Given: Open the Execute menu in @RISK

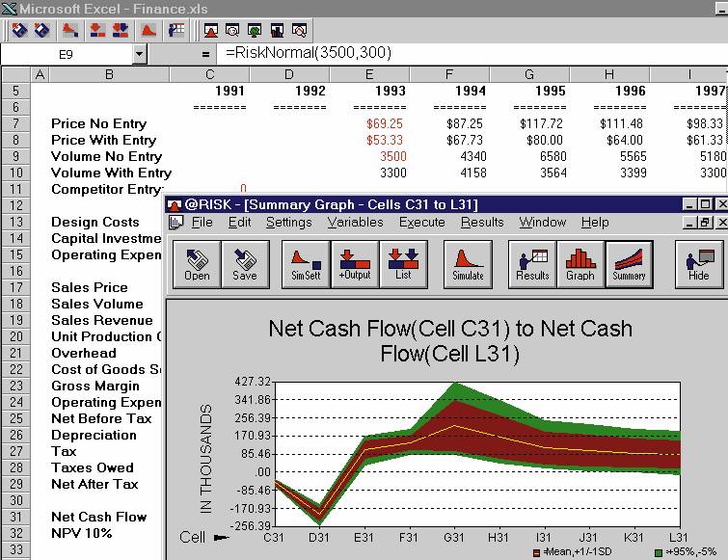Looking at the screenshot, I should click(422, 223).
